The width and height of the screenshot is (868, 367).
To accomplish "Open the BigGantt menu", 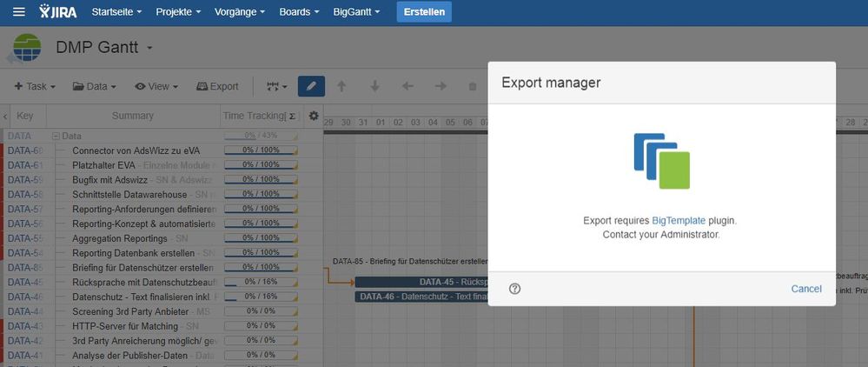I will [356, 11].
